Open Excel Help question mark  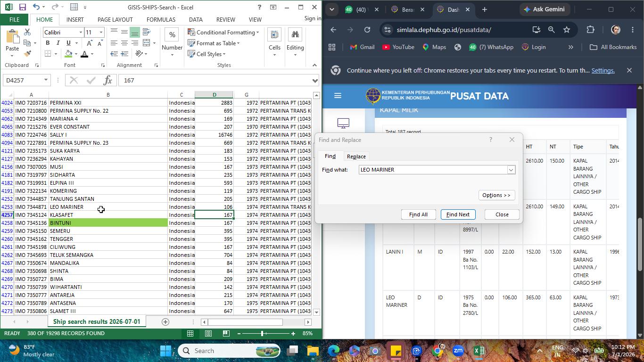[x=259, y=7]
